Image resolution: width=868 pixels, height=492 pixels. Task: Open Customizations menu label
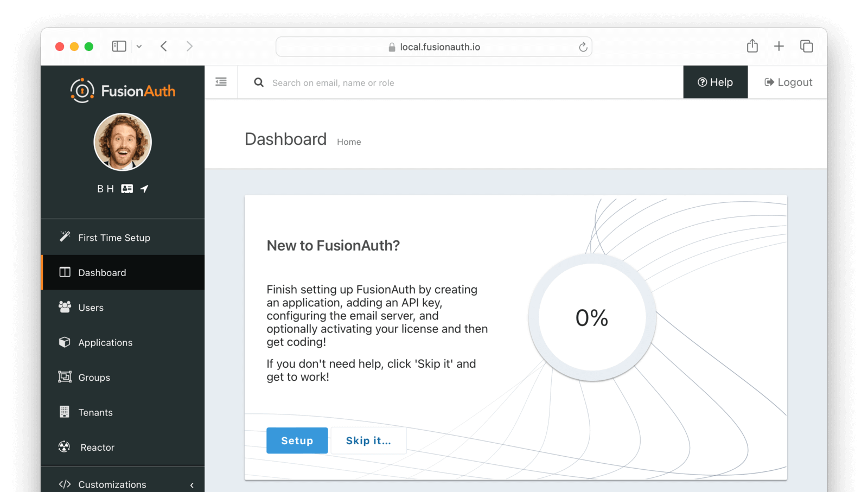(112, 484)
